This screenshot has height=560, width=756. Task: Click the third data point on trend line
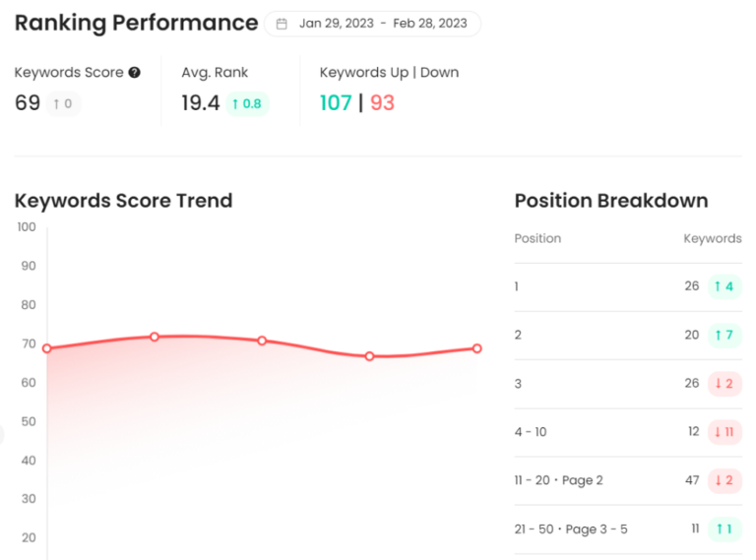click(x=262, y=341)
